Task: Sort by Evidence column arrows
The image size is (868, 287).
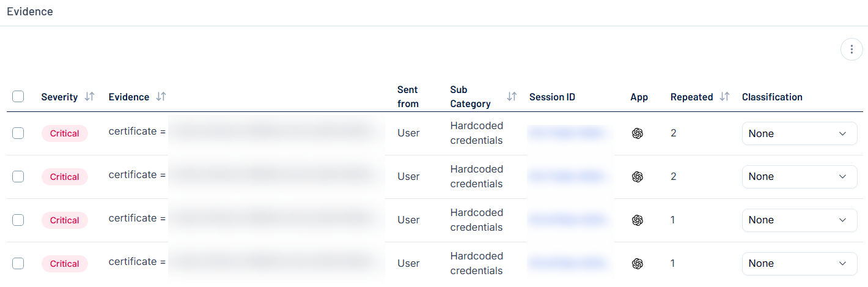Action: point(161,97)
